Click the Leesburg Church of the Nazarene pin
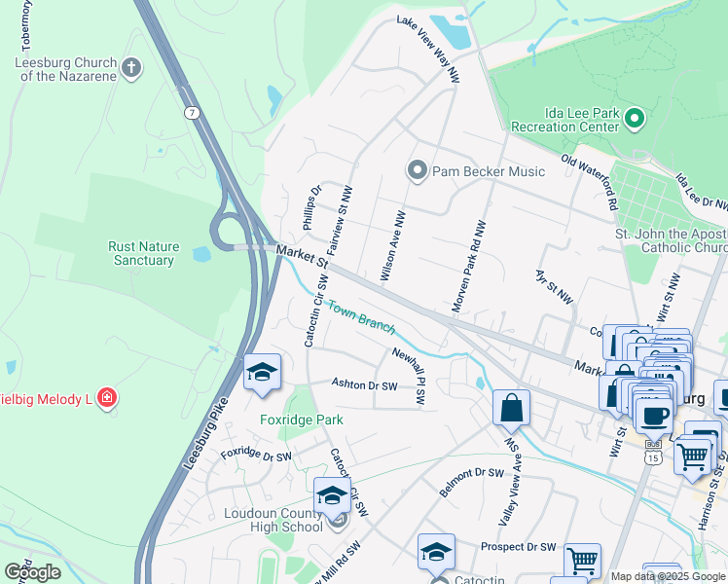Viewport: 728px width, 584px height. click(x=131, y=68)
